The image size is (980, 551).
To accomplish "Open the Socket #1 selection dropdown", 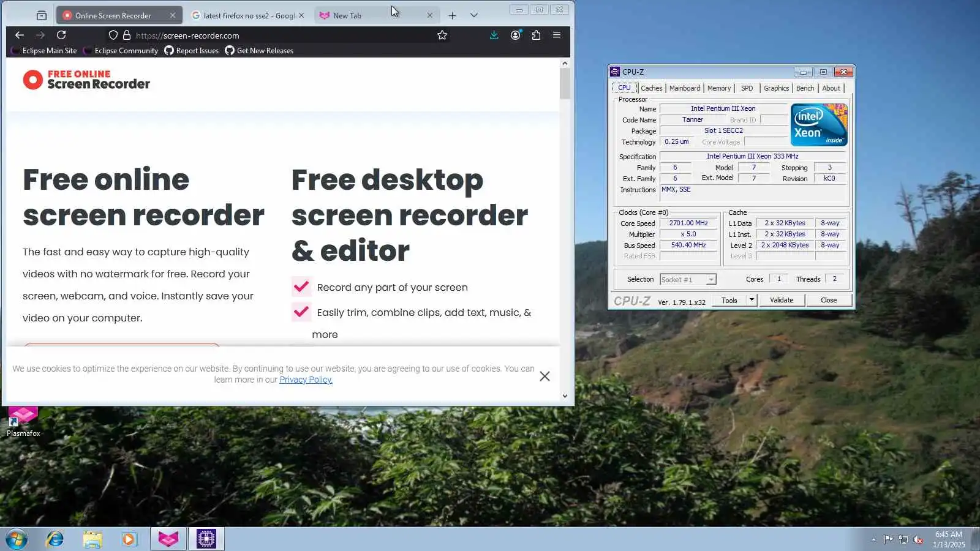I will coord(688,280).
